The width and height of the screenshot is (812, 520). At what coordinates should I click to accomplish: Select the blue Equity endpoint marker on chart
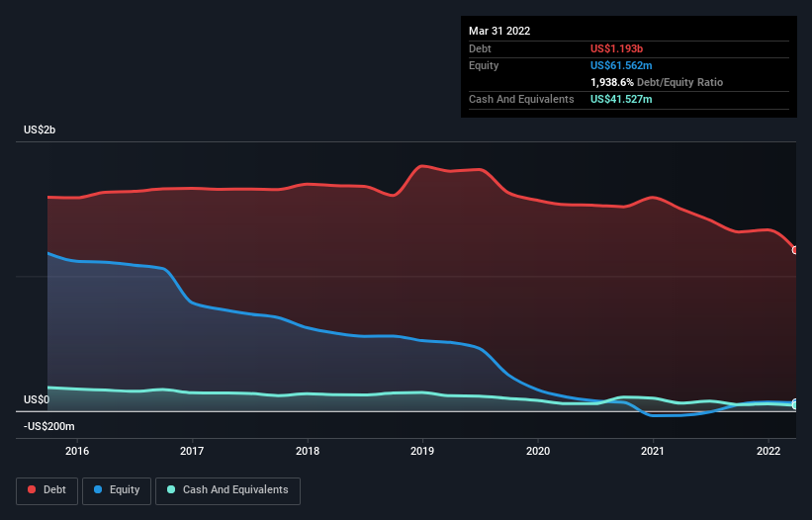[795, 403]
